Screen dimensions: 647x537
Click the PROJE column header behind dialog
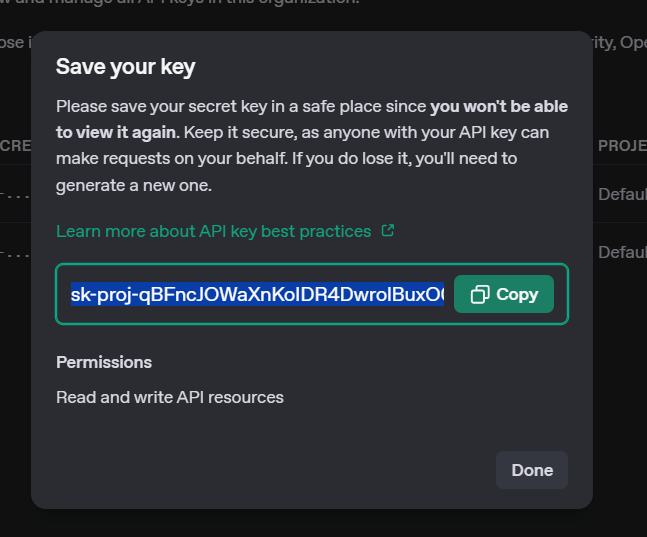(622, 146)
